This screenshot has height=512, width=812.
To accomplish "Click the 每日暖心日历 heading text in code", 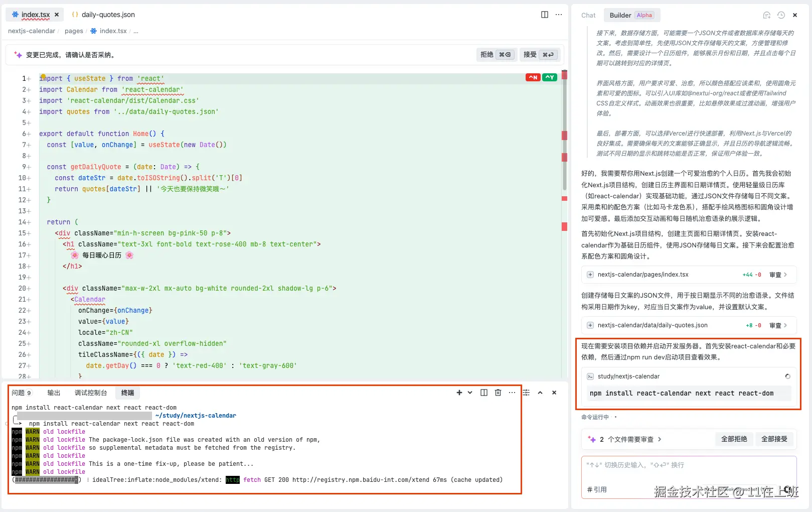I will (x=102, y=255).
